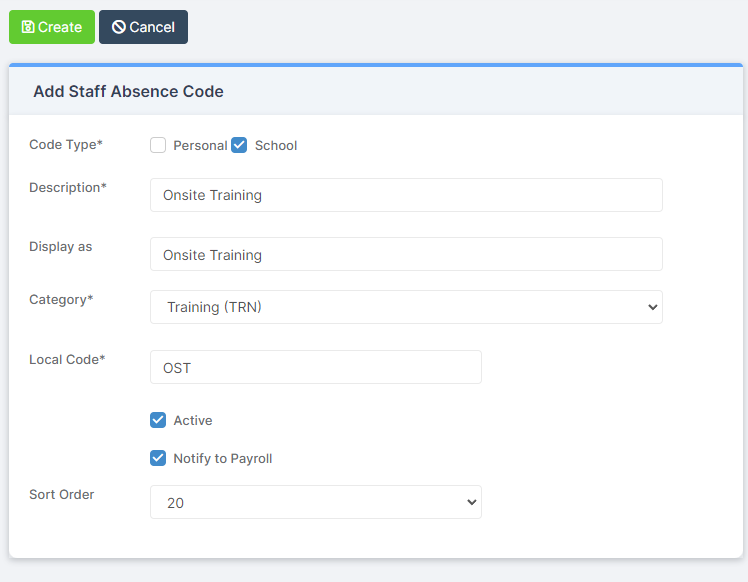Focus the Description input field
This screenshot has width=748, height=582.
coord(406,195)
